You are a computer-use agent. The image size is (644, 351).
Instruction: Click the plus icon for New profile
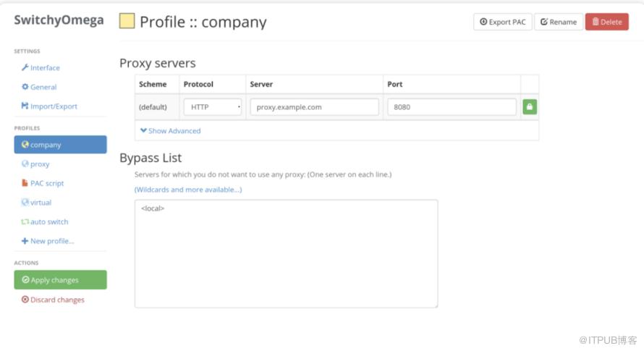25,241
